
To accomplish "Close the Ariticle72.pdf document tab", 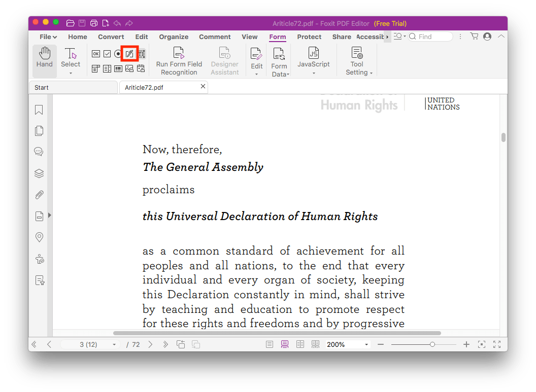I will [x=203, y=87].
